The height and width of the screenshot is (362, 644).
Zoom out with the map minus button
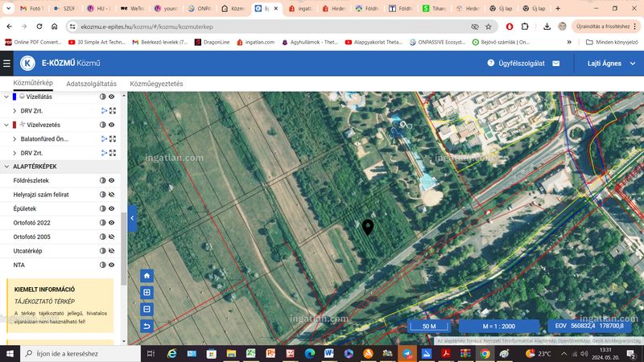[x=147, y=309]
